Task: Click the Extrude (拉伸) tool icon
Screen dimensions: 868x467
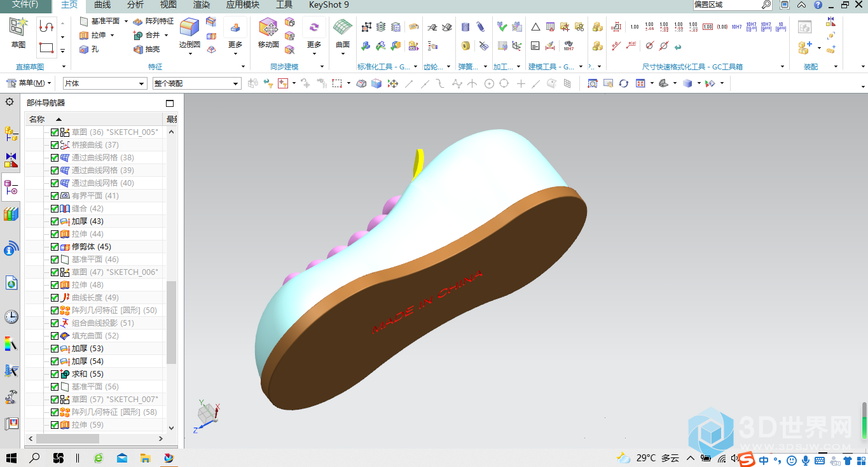Action: pos(84,35)
